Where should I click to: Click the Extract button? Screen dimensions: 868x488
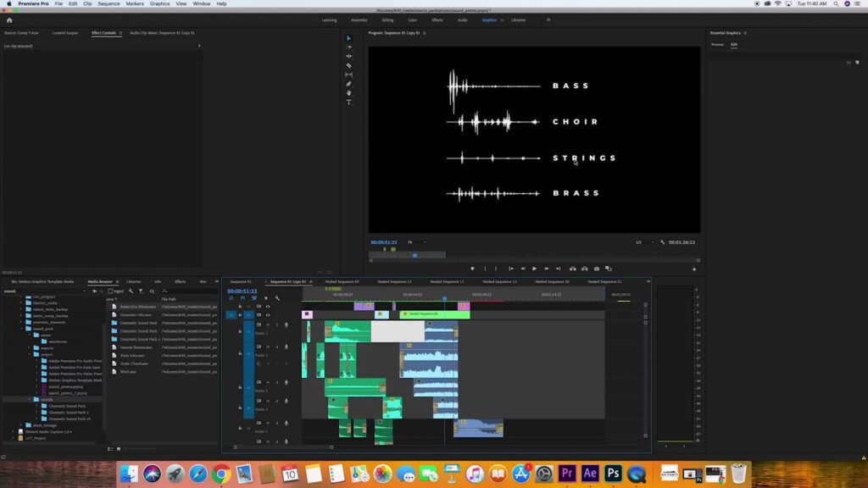(x=585, y=269)
